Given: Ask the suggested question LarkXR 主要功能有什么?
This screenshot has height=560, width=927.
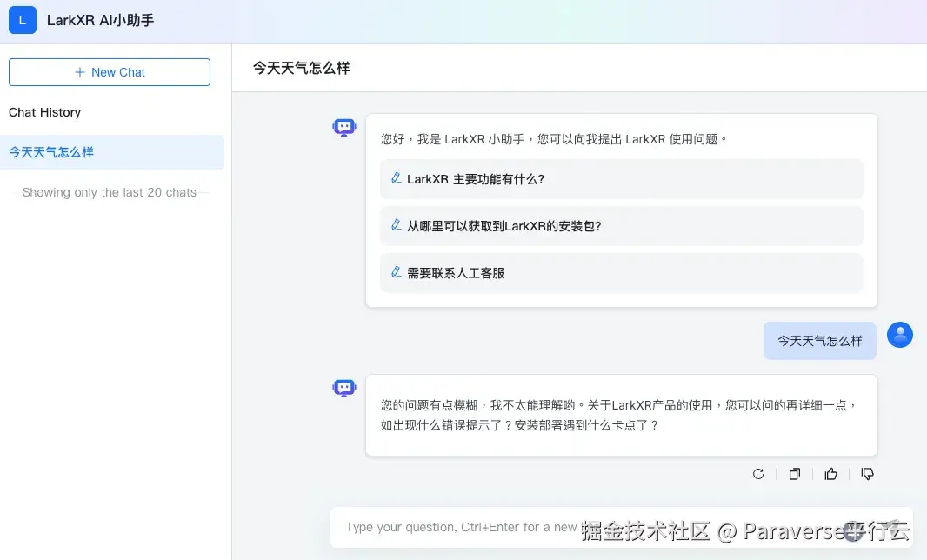Looking at the screenshot, I should (621, 179).
